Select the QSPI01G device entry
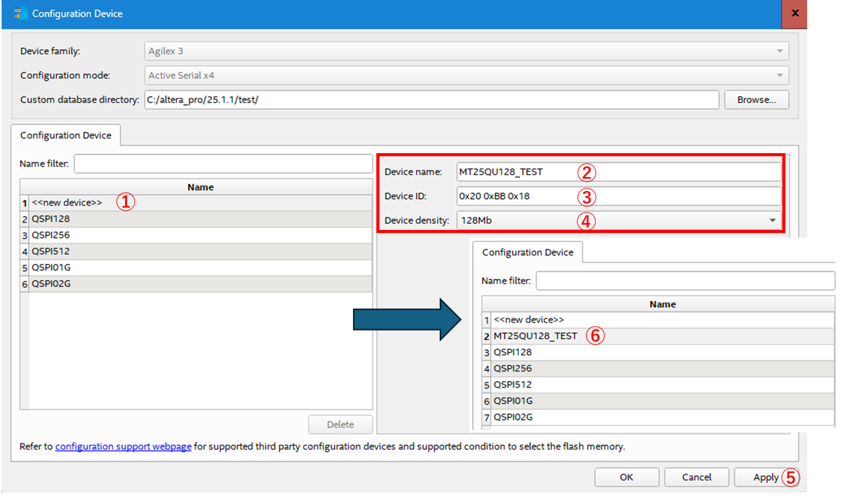This screenshot has width=842, height=504. 51,267
